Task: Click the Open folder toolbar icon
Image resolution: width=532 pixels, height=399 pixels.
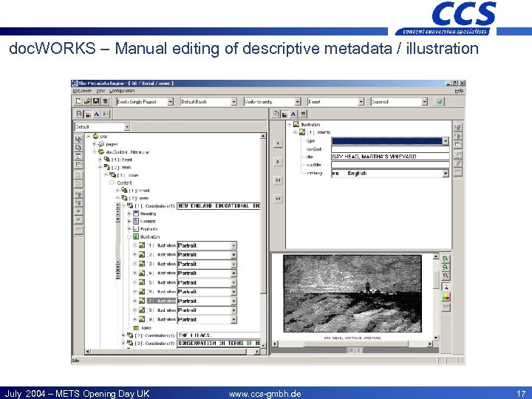Action: tap(87, 101)
